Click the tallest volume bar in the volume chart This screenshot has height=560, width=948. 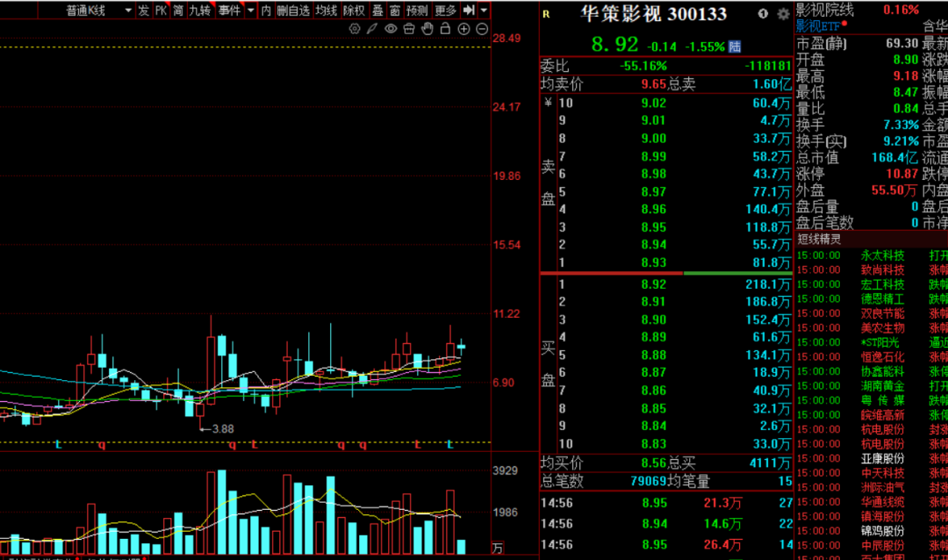(x=222, y=512)
